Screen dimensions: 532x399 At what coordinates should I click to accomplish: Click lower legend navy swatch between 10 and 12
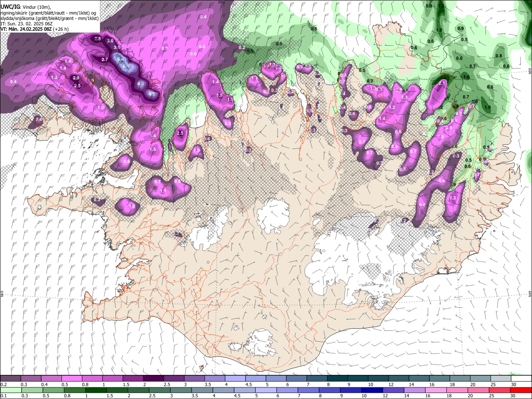[371, 390]
